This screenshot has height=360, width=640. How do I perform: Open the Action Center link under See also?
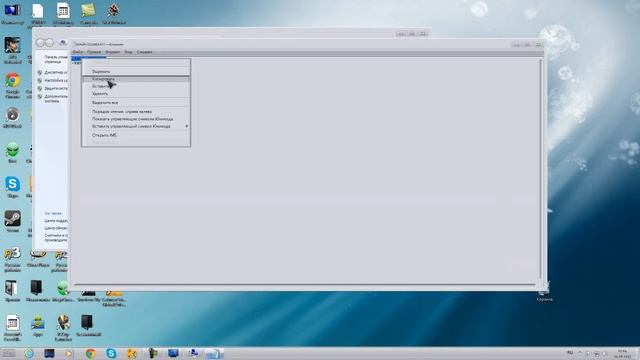pyautogui.click(x=56, y=220)
